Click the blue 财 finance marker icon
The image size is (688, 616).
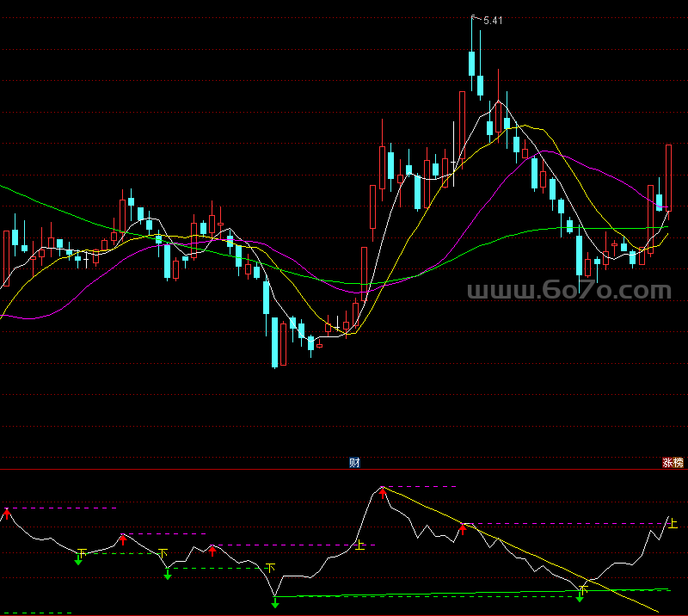(x=354, y=462)
